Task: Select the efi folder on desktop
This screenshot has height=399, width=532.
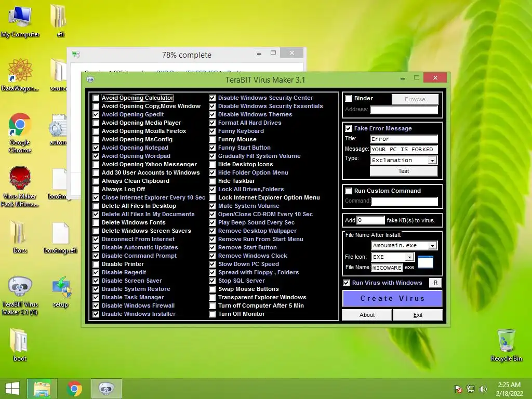Action: 60,20
